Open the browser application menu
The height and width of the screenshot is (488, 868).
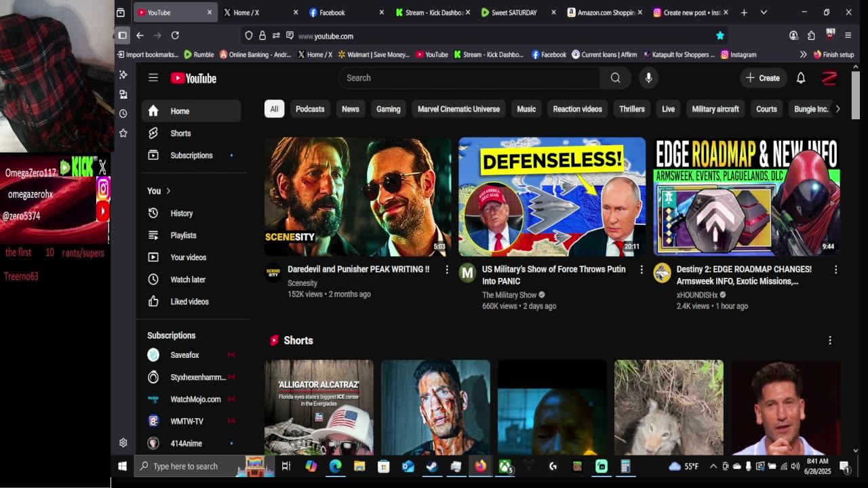click(848, 35)
